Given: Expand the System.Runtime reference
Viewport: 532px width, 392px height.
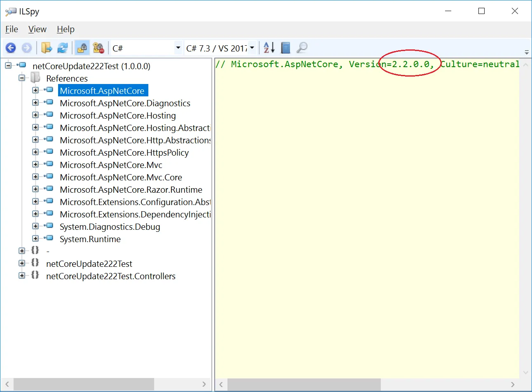Looking at the screenshot, I should pos(35,238).
